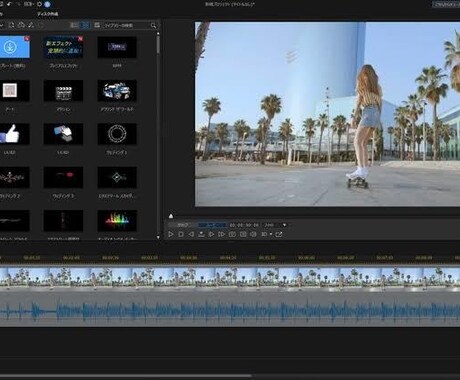This screenshot has width=460, height=380.
Task: Select the hand holding cards thumbnail
Action: click(63, 134)
